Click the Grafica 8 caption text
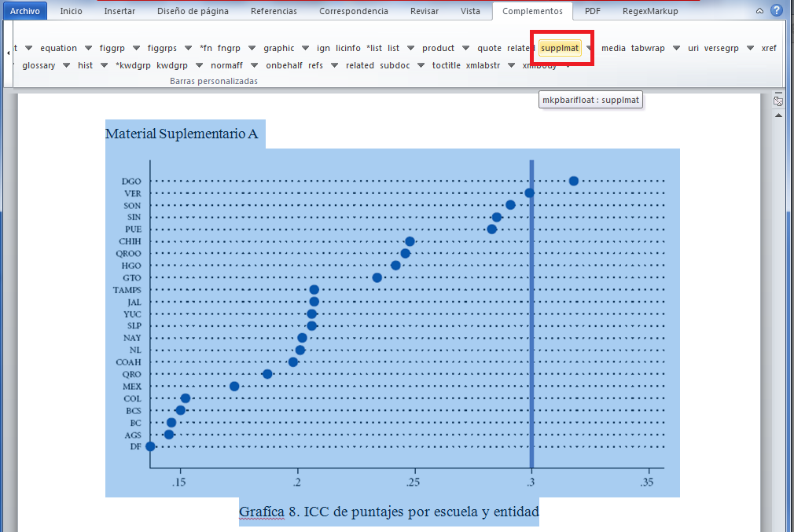The image size is (794, 532). (389, 512)
